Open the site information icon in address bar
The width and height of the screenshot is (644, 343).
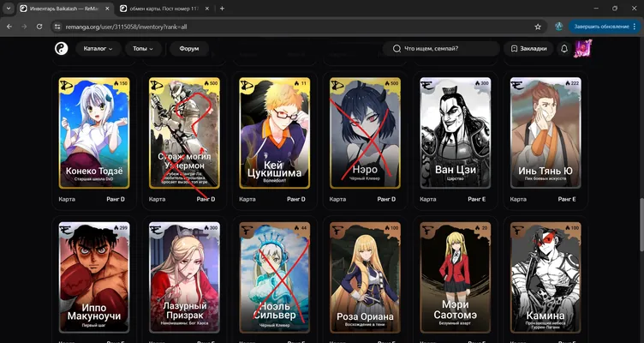pos(57,27)
